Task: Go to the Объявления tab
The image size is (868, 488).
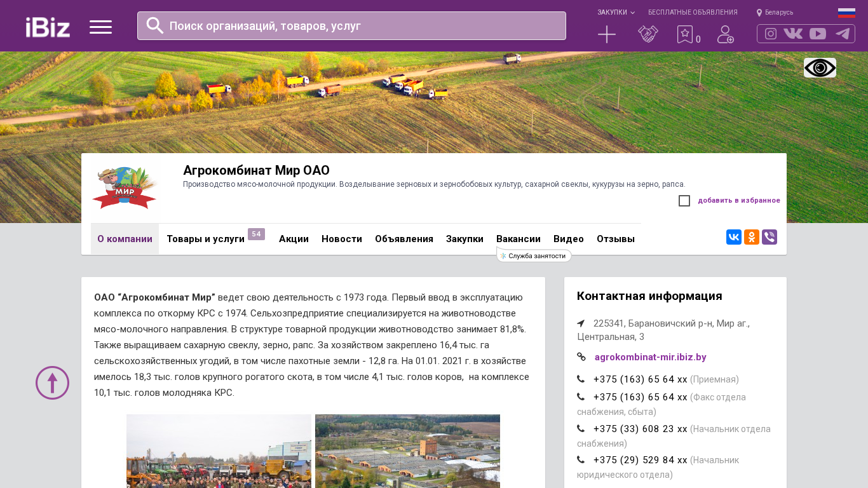Action: tap(404, 239)
